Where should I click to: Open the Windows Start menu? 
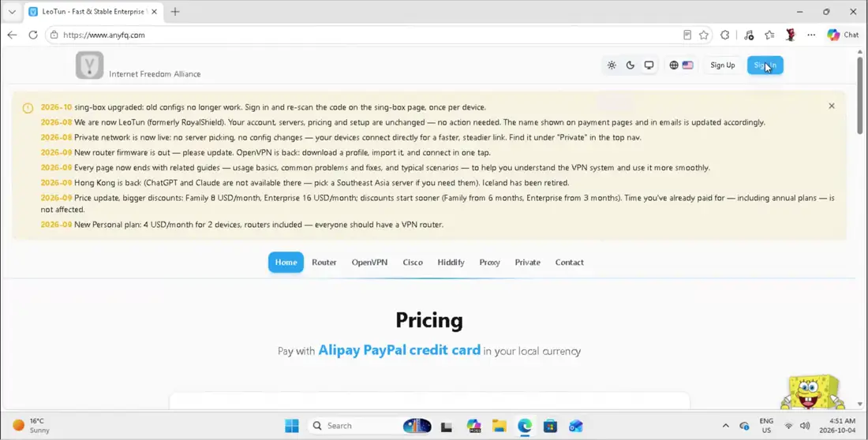(x=292, y=426)
